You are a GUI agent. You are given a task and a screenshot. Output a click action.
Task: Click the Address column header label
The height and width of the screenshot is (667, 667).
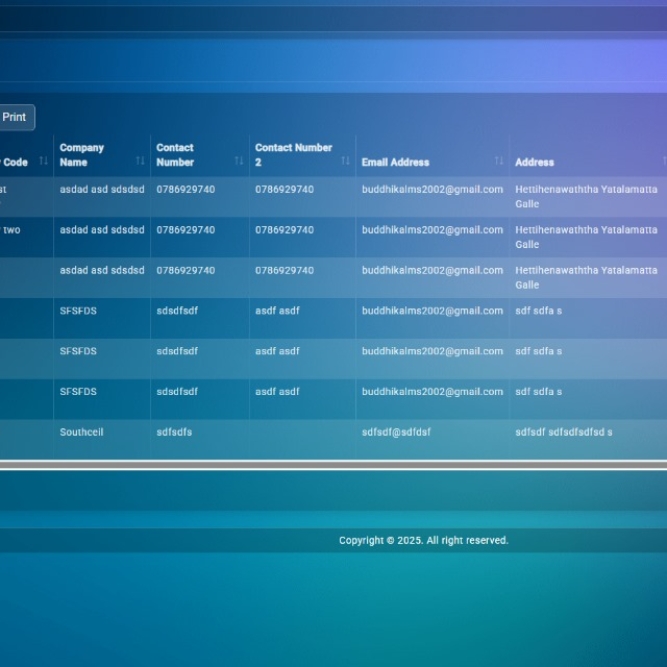tap(534, 162)
